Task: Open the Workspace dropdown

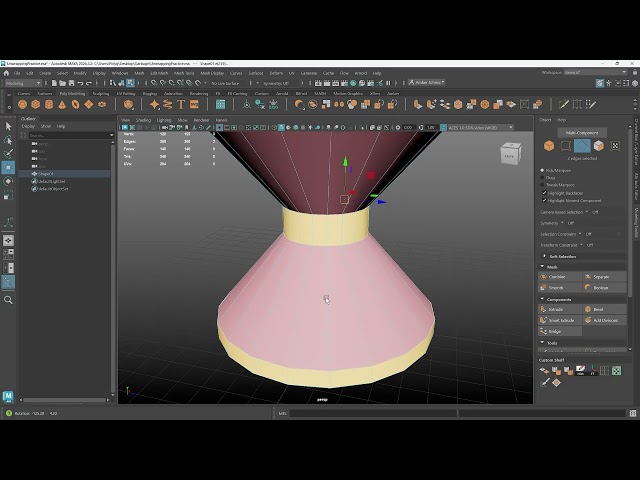Action: [595, 72]
